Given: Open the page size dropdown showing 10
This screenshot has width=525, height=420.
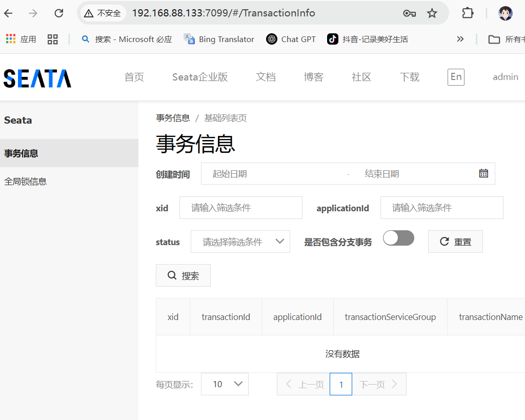Looking at the screenshot, I should [x=225, y=384].
